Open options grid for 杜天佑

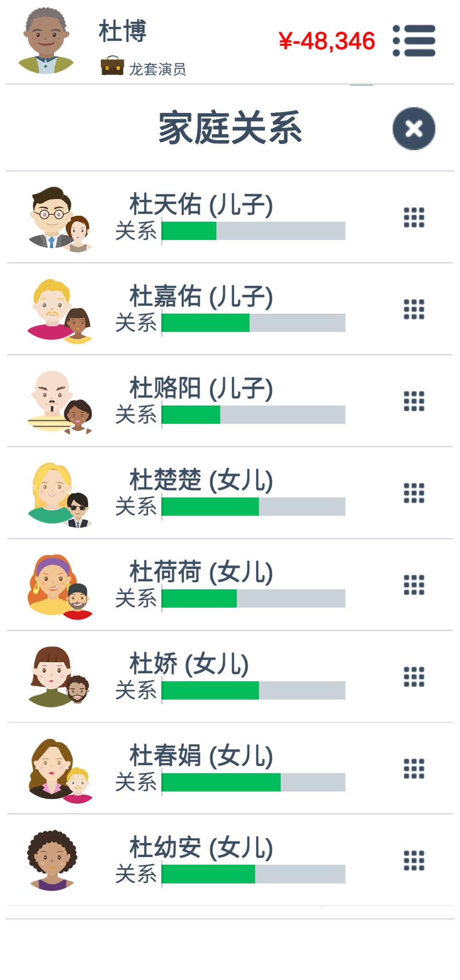click(414, 217)
